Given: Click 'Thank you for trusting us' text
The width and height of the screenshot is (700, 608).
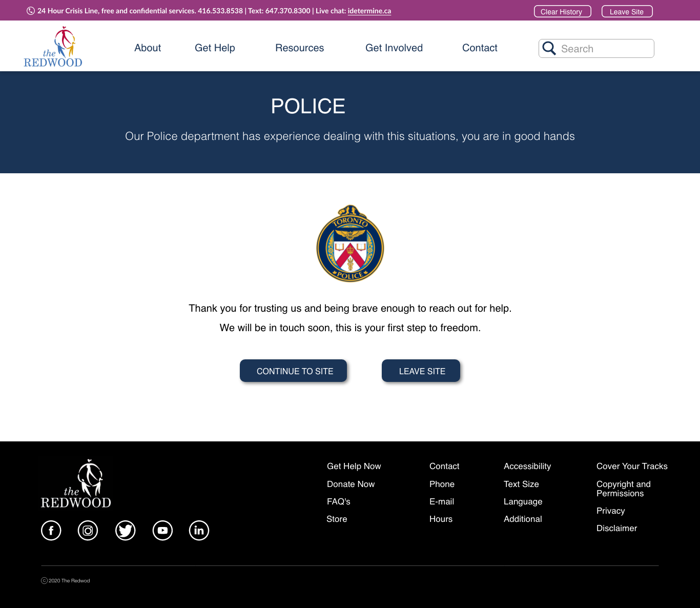Looking at the screenshot, I should [350, 308].
